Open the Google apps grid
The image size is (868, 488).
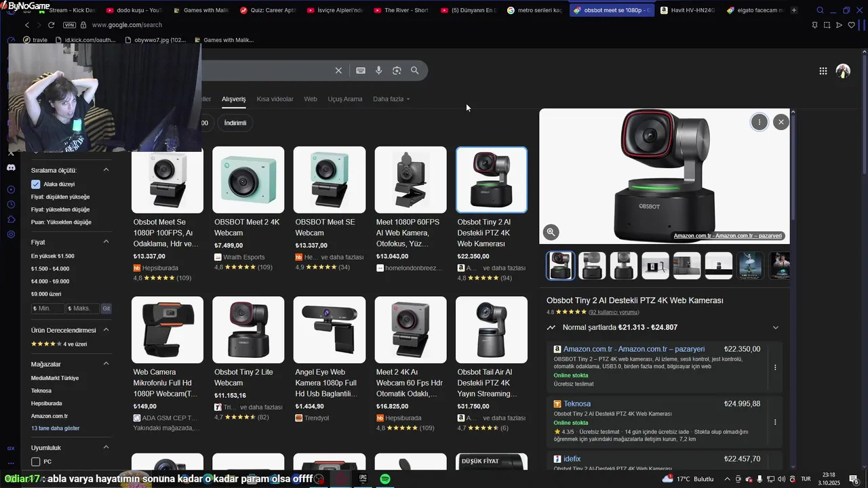click(823, 70)
